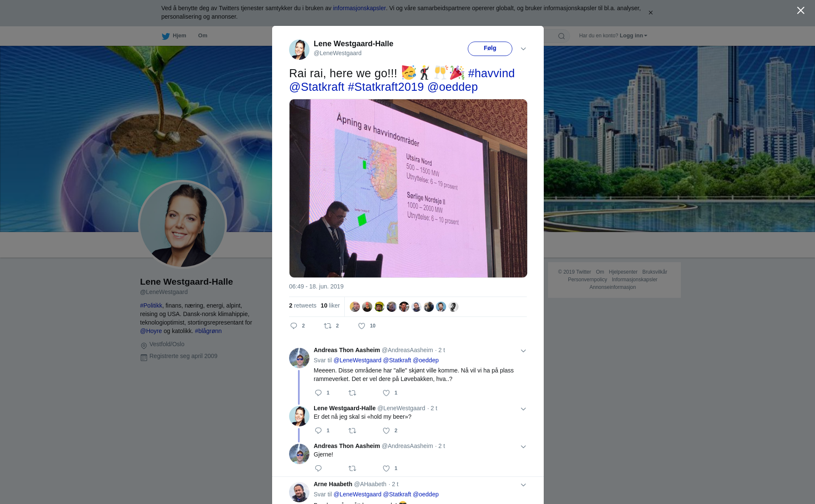This screenshot has width=815, height=504.
Task: Open the Bruksvilkår footer link
Action: tap(655, 272)
